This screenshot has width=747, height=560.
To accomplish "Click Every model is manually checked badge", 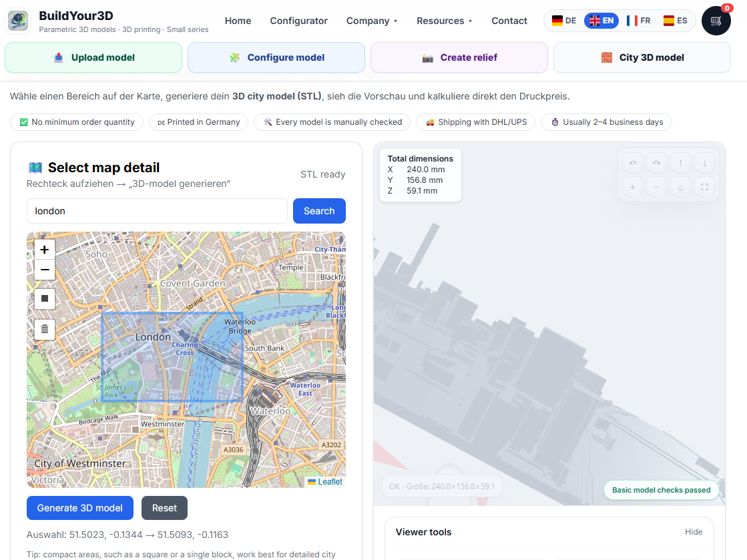I will tap(332, 122).
